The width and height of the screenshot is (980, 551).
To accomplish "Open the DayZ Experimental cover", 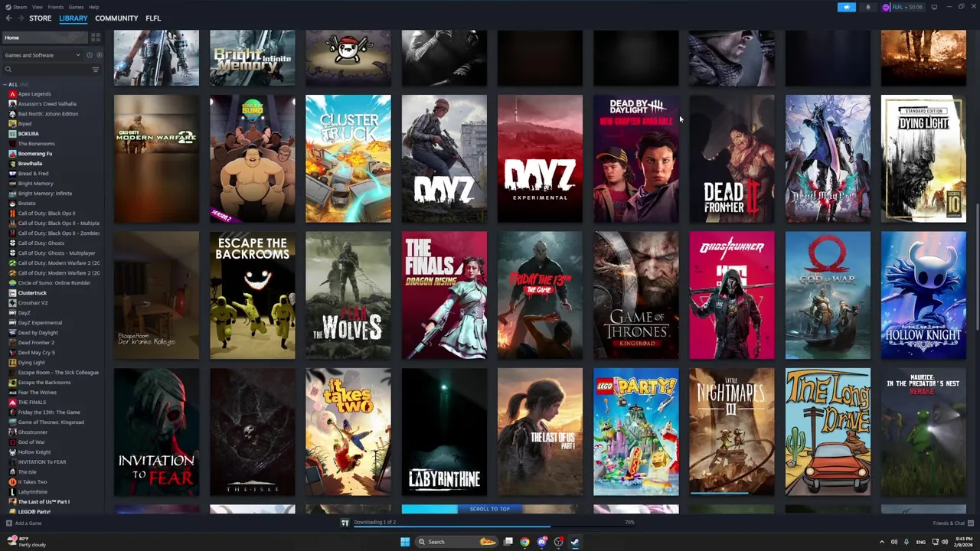I will coord(540,159).
